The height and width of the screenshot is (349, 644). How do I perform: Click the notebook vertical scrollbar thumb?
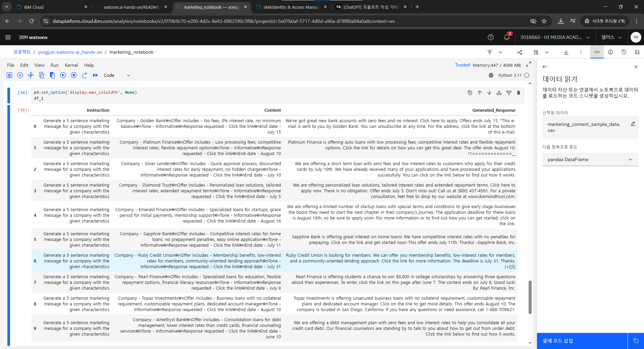[530, 297]
